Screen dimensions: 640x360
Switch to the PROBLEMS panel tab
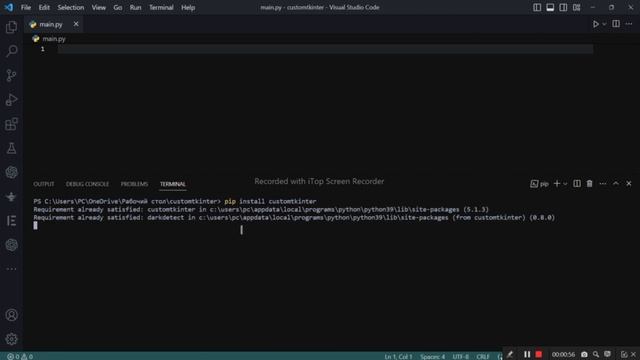(x=134, y=184)
